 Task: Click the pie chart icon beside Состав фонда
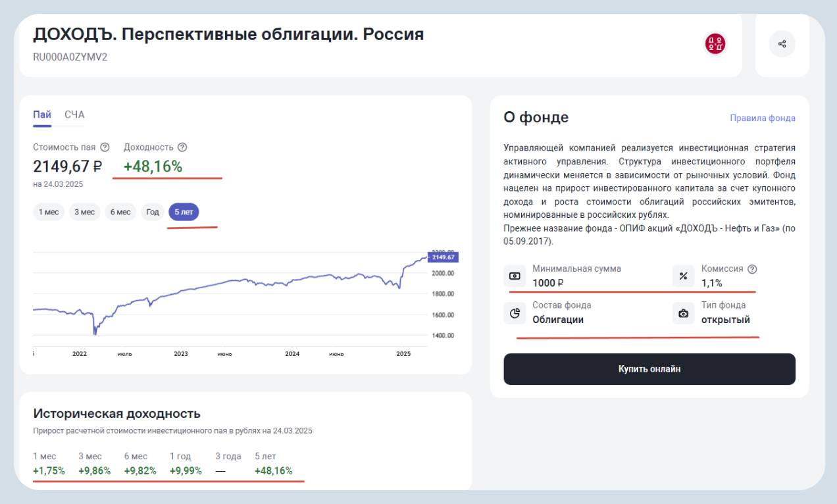[515, 313]
